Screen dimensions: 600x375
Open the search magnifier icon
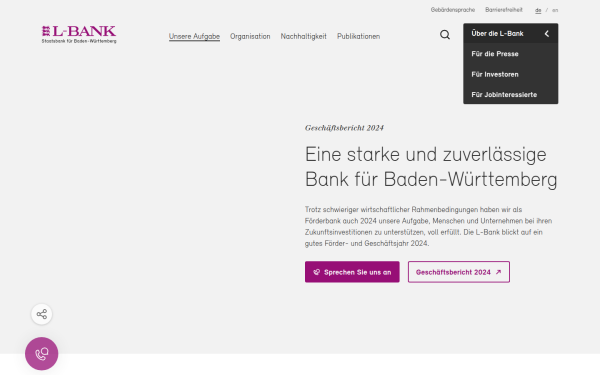coord(445,35)
